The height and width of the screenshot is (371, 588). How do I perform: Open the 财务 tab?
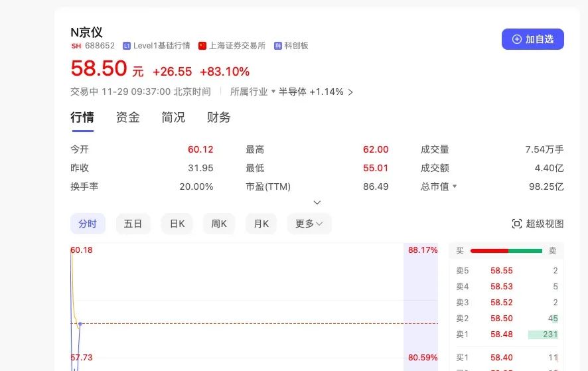point(218,117)
